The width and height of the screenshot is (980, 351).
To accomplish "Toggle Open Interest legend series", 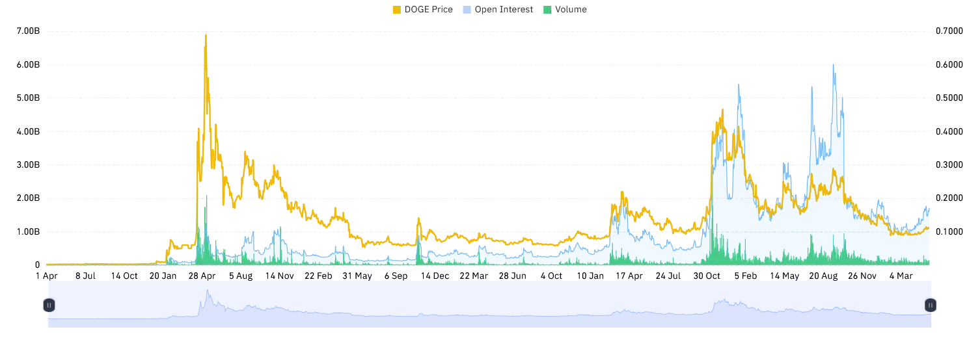I will click(x=498, y=10).
